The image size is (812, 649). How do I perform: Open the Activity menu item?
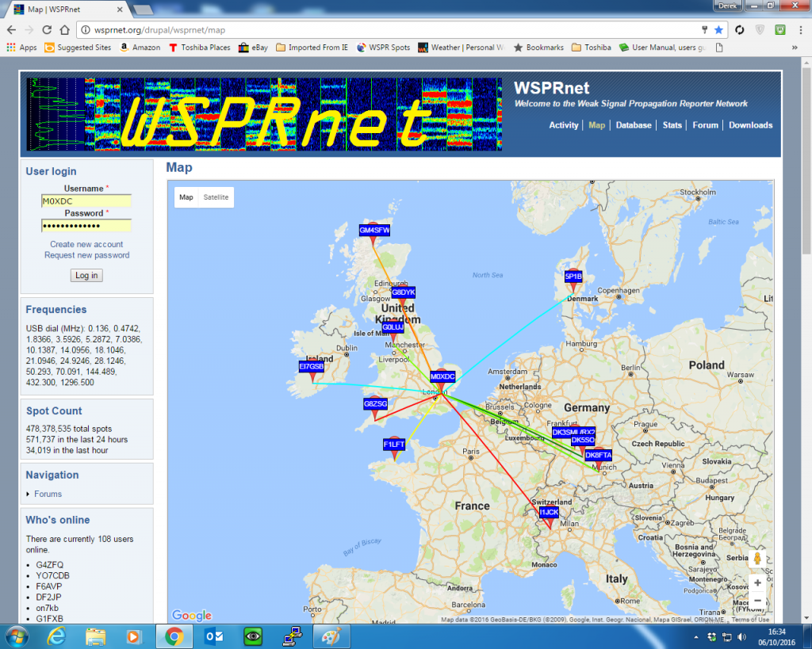point(564,125)
